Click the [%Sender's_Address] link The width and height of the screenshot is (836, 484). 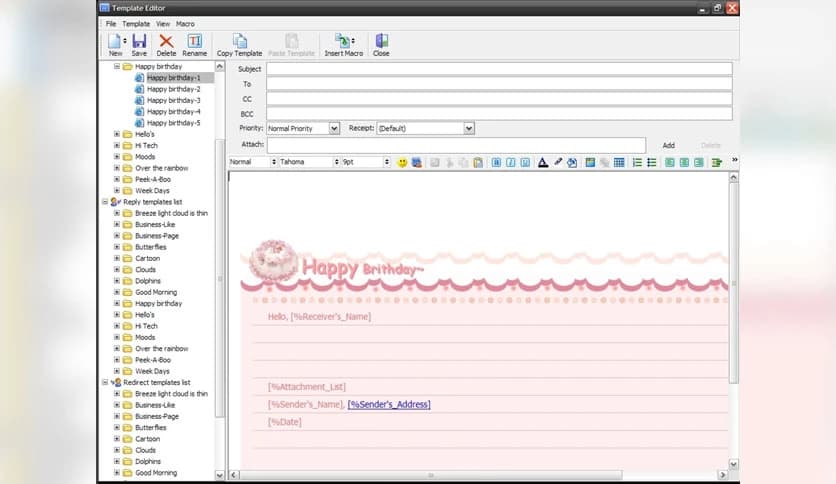(x=389, y=405)
